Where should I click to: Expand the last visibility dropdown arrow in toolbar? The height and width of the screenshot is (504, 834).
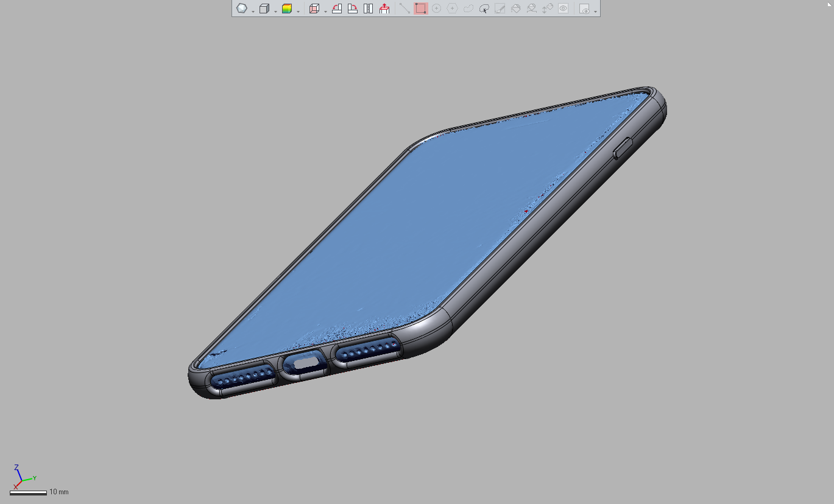tap(595, 11)
